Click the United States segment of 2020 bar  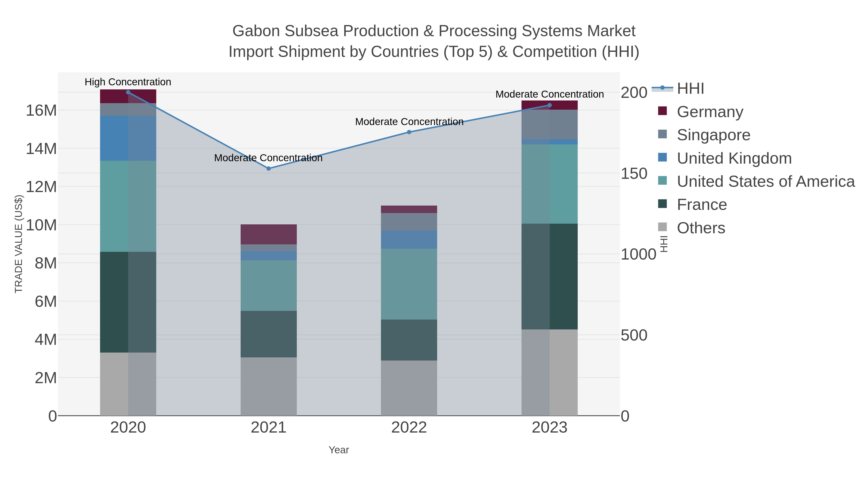[x=128, y=207]
